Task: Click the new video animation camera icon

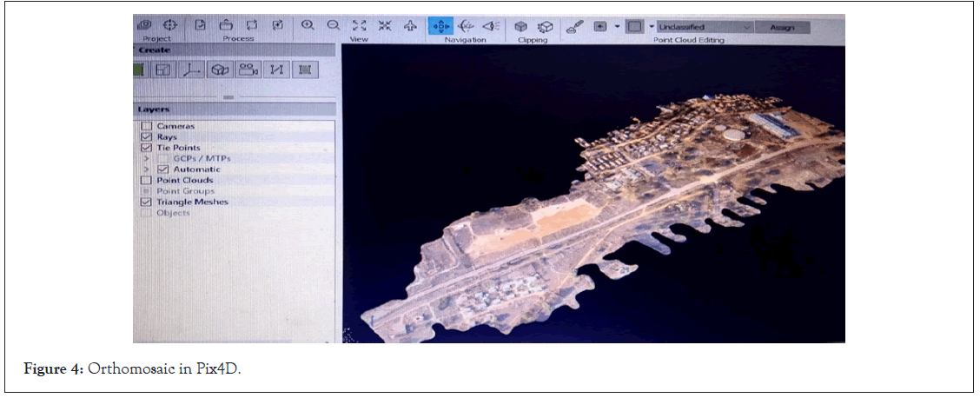Action: 249,70
